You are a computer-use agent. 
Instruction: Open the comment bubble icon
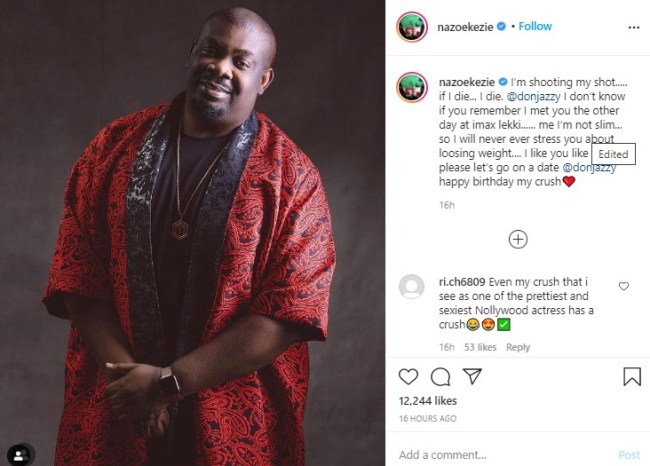tap(440, 377)
